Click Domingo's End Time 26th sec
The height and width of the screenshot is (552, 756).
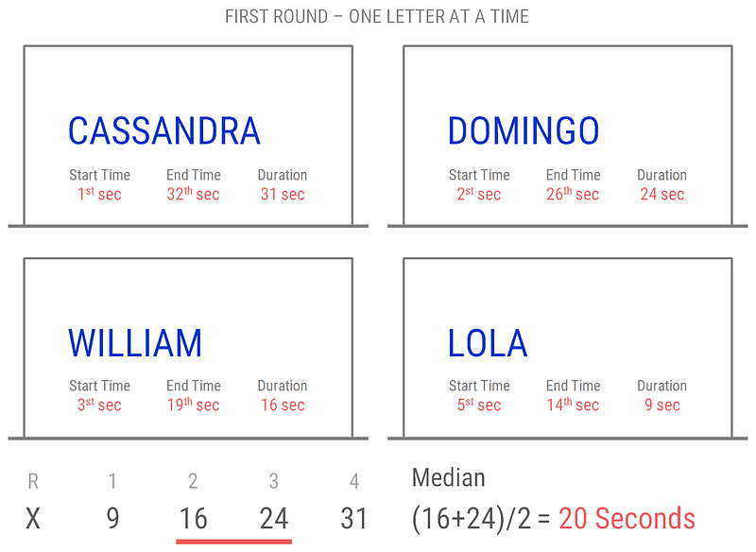point(573,194)
